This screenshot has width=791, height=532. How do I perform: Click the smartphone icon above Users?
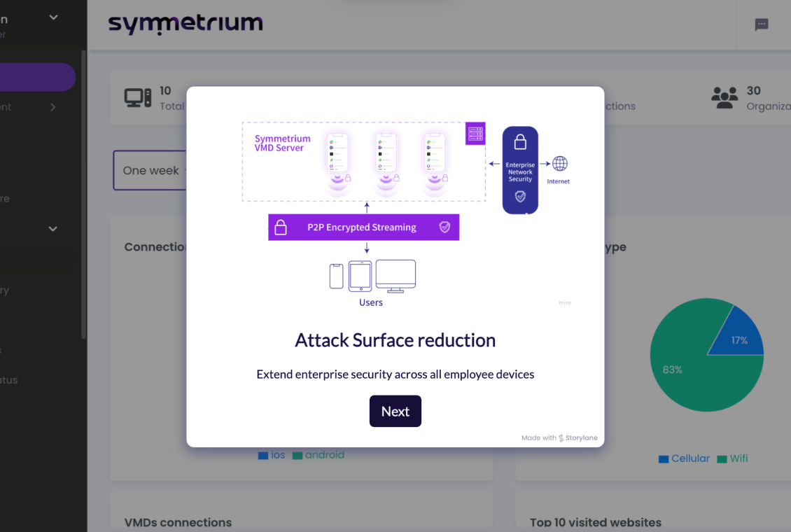(x=337, y=276)
